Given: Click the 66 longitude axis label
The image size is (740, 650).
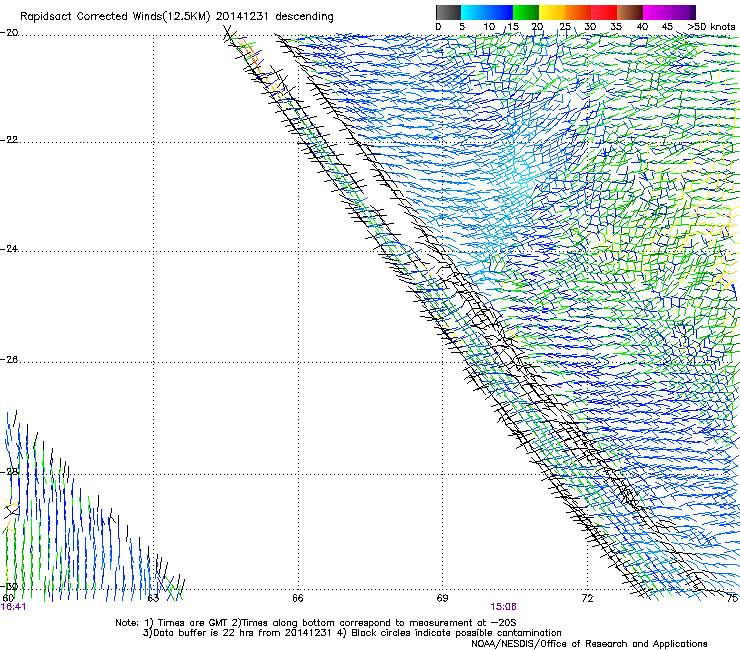Looking at the screenshot, I should point(298,599).
